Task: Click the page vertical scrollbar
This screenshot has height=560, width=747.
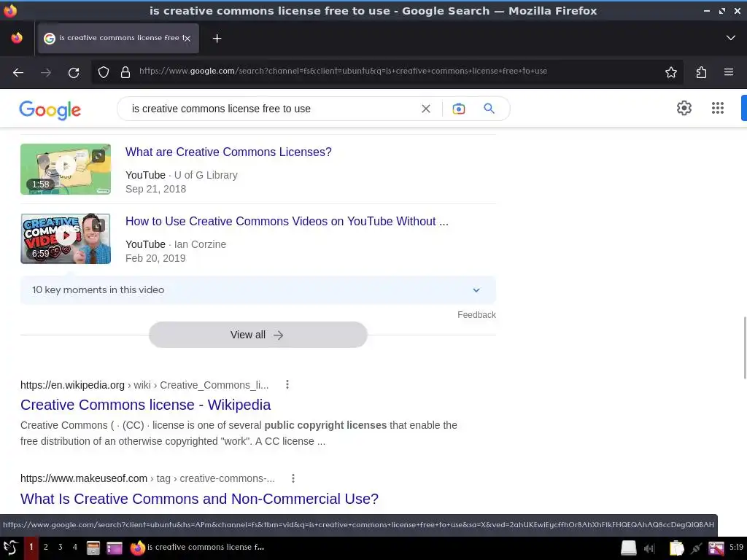Action: 744,348
